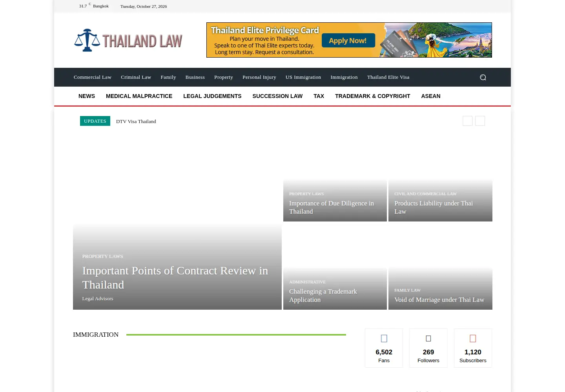Click the UPDATES label badge

pyautogui.click(x=95, y=121)
